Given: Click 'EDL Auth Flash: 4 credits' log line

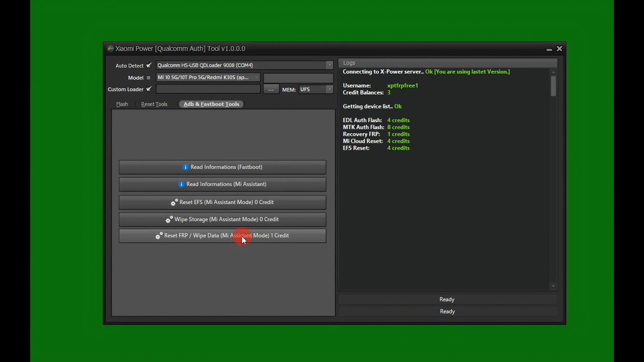Looking at the screenshot, I should [376, 120].
